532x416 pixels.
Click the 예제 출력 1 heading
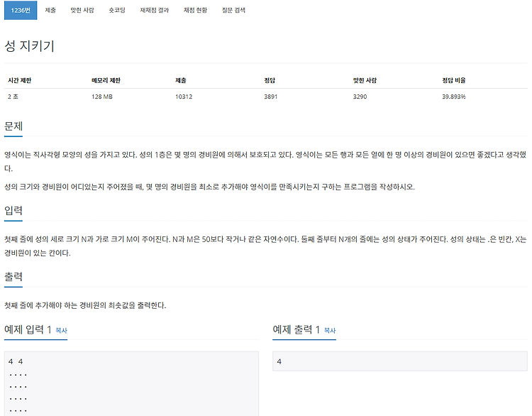point(297,329)
